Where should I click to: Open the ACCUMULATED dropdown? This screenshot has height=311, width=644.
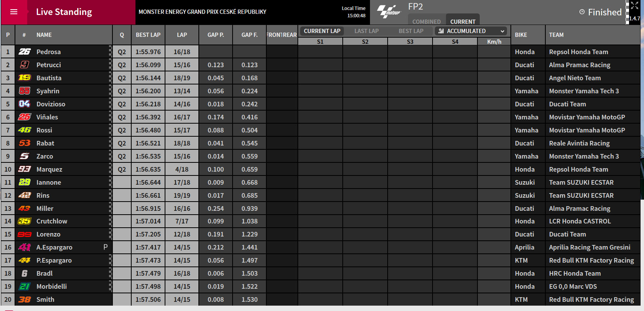471,31
